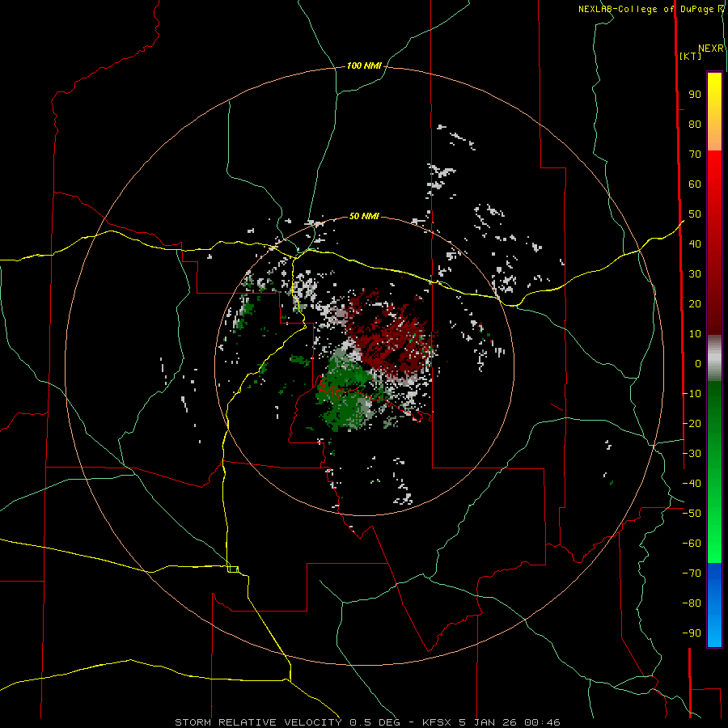
Task: Click the 70 value on velocity scale
Action: click(x=695, y=154)
